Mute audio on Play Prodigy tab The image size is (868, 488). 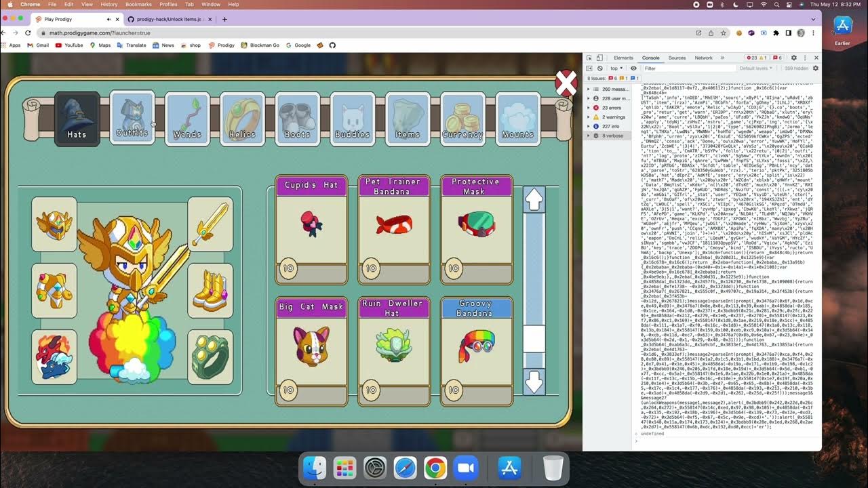click(x=109, y=19)
